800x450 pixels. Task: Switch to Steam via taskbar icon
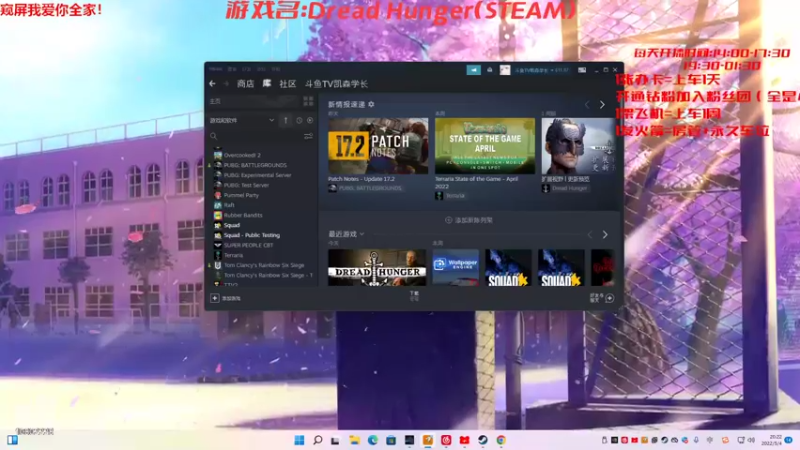pos(483,440)
